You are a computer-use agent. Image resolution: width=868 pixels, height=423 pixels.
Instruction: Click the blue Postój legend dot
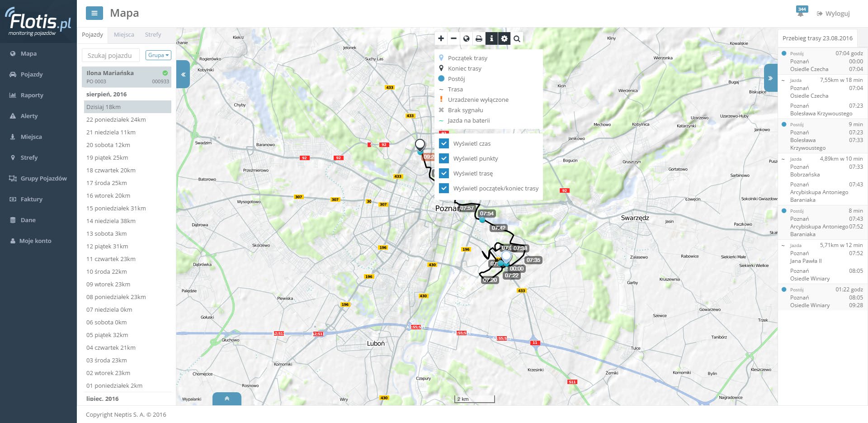point(441,79)
